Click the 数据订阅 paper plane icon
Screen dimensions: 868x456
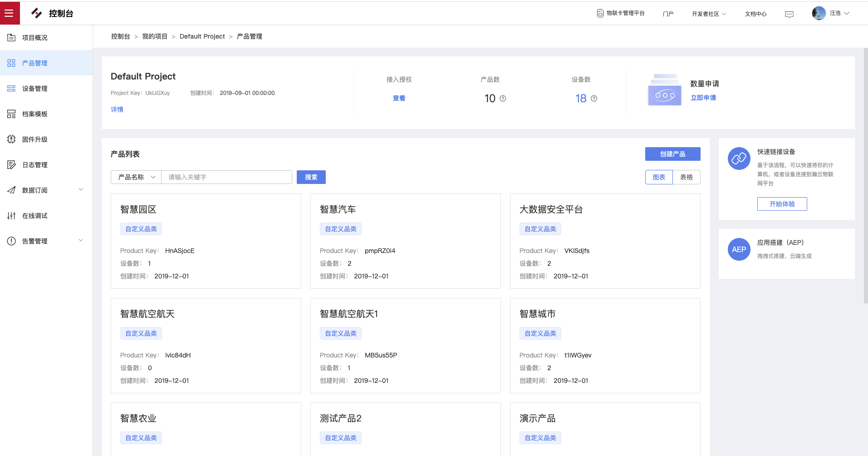click(x=11, y=190)
